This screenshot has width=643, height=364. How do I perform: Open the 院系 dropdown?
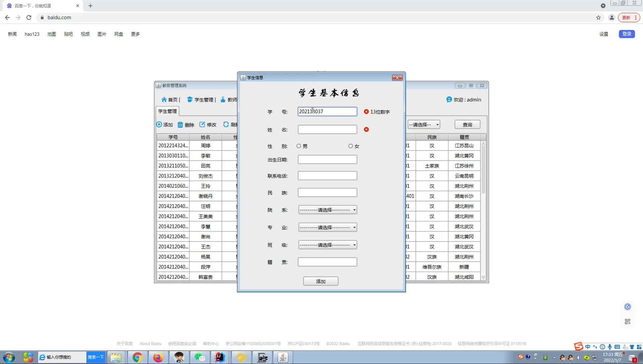click(x=328, y=210)
